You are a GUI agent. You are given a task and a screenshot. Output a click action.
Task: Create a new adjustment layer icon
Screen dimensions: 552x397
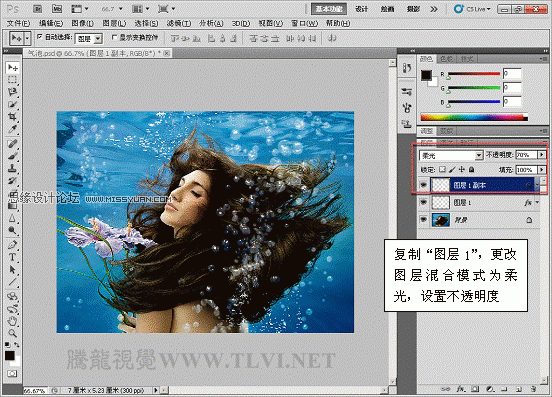[x=489, y=389]
